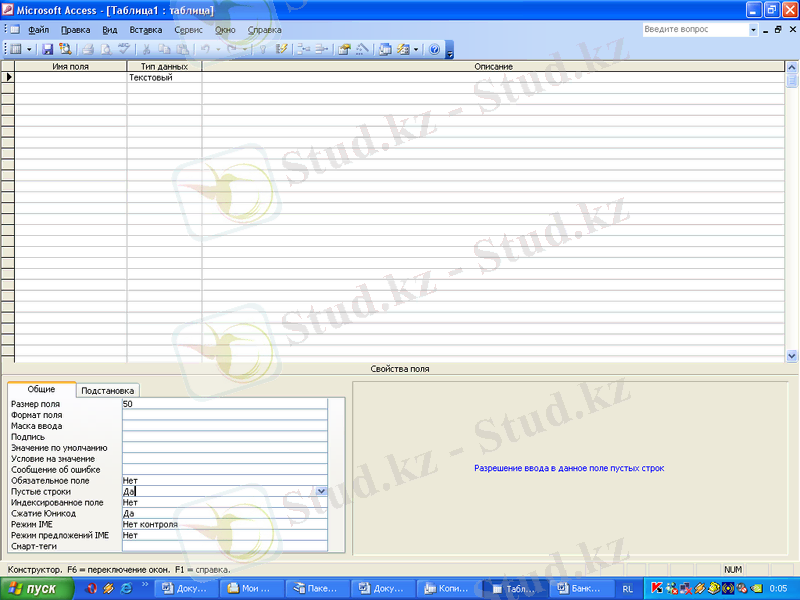Click the Значение по умолчанию field
Screen dimensions: 800x600
click(224, 448)
